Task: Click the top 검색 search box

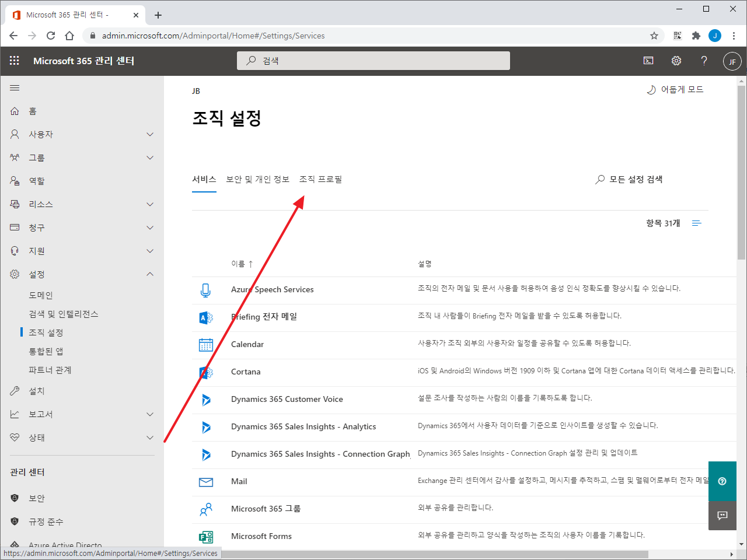Action: [373, 61]
